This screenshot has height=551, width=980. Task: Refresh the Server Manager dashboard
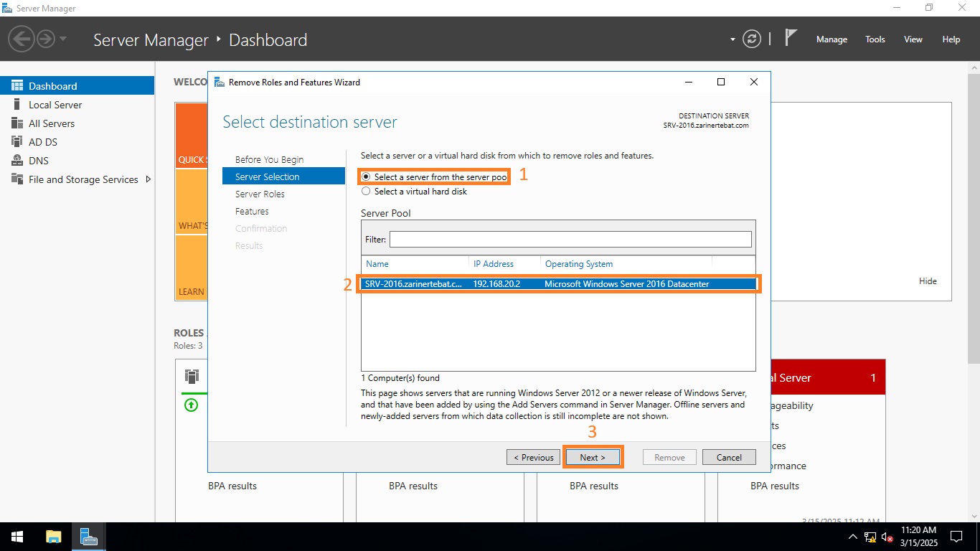pyautogui.click(x=751, y=39)
